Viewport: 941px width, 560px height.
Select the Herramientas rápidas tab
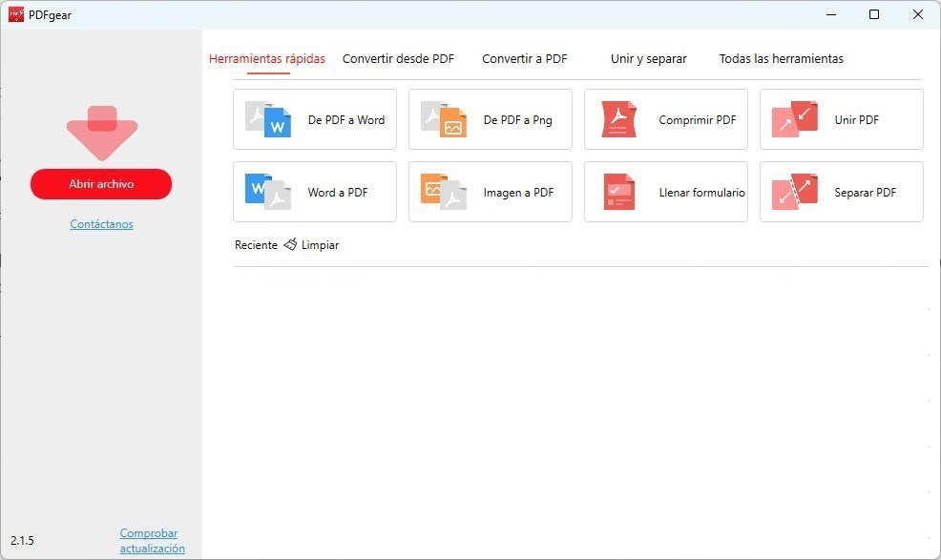[x=267, y=58]
